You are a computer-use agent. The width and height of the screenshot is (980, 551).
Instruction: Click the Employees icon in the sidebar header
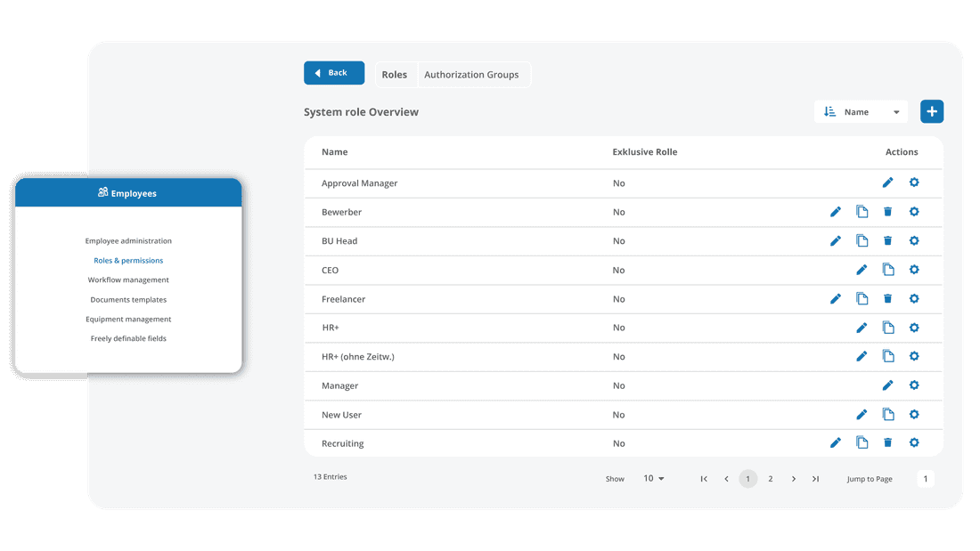point(103,192)
